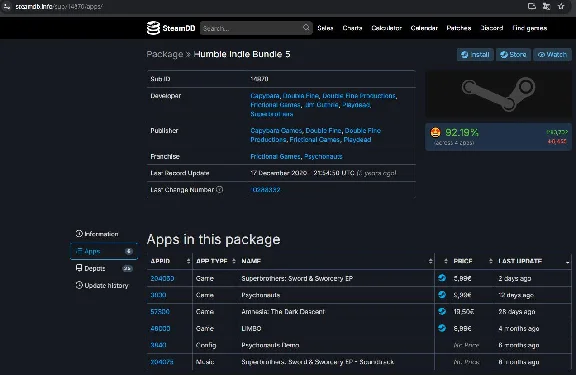Click the browser address bar URL
The width and height of the screenshot is (576, 375).
click(x=59, y=6)
